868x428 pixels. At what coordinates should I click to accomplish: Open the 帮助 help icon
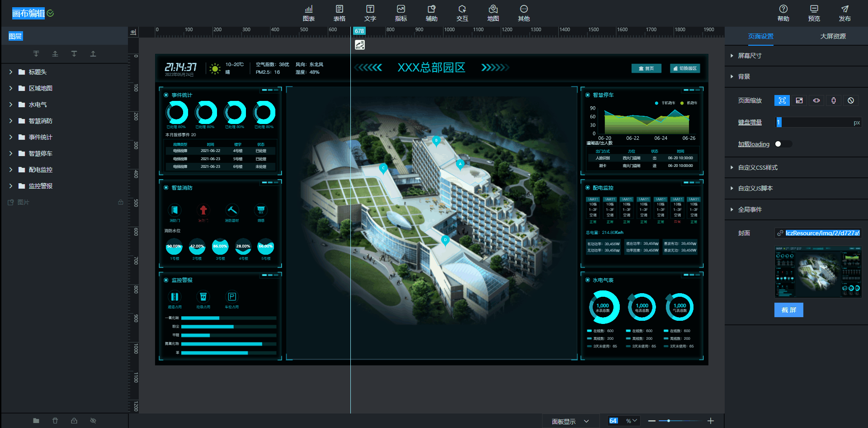783,13
